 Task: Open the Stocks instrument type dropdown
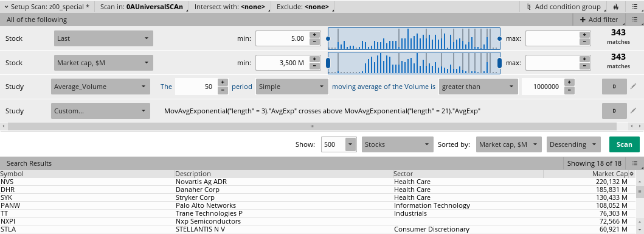[x=397, y=144]
